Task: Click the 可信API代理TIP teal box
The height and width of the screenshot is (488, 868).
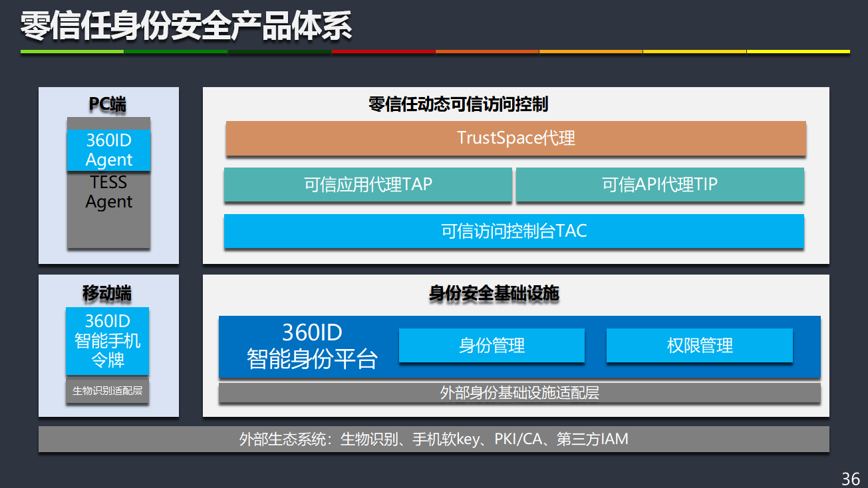Action: pos(660,184)
